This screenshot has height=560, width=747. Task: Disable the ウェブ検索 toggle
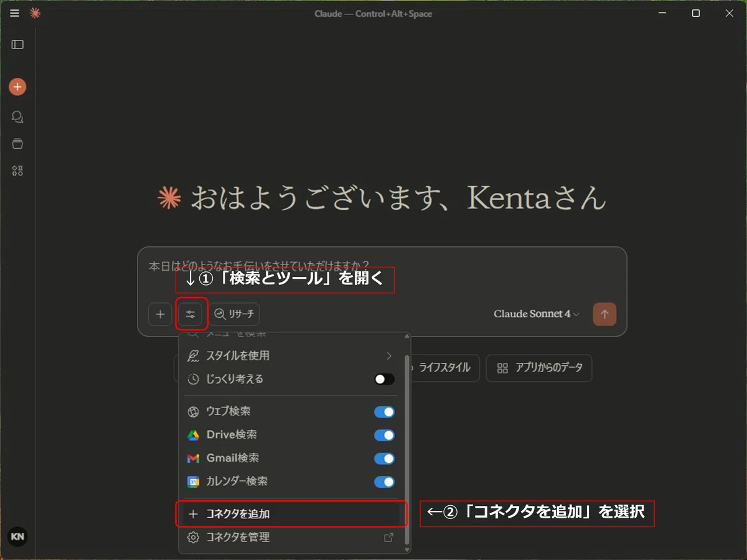[x=384, y=412]
